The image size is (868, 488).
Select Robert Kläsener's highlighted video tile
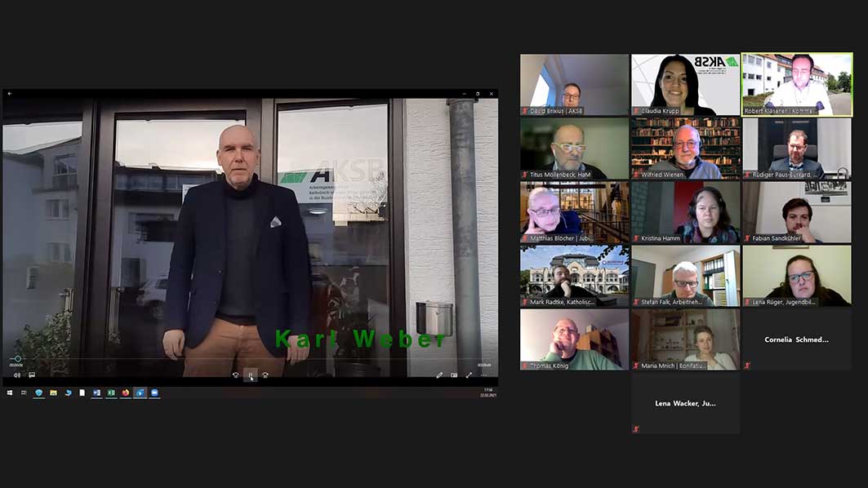click(797, 85)
